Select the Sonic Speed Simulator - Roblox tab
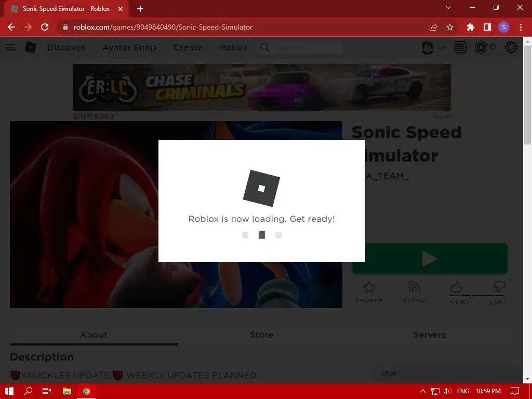 [66, 9]
